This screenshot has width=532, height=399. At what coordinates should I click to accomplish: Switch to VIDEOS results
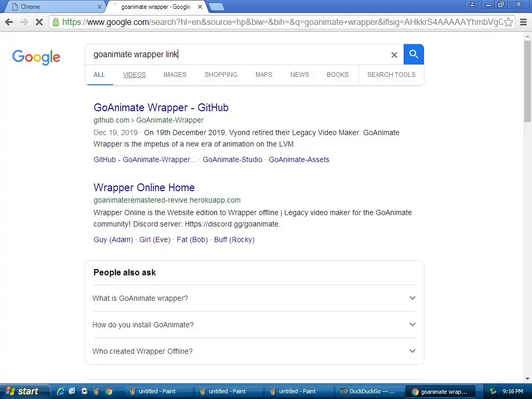[135, 75]
